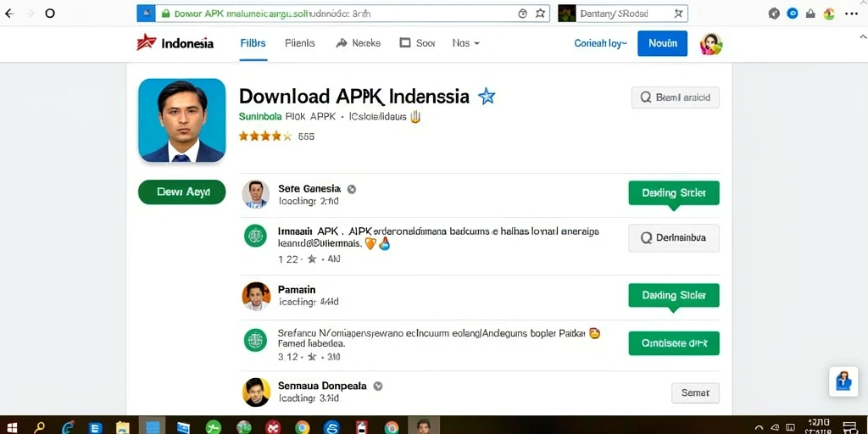Open the blue S app in the taskbar
Viewport: 868px width, 434px height.
click(331, 427)
